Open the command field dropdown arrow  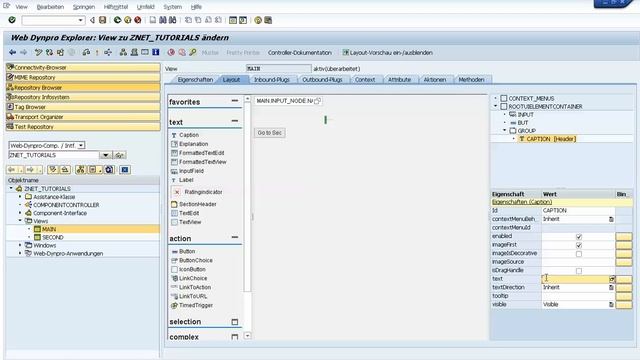click(x=80, y=20)
